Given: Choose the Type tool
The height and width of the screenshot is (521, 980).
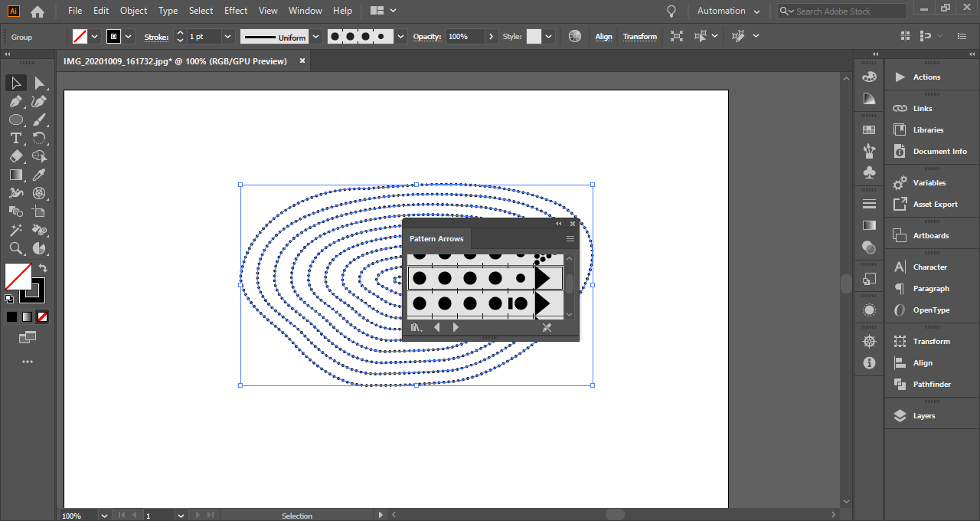Looking at the screenshot, I should 15,138.
